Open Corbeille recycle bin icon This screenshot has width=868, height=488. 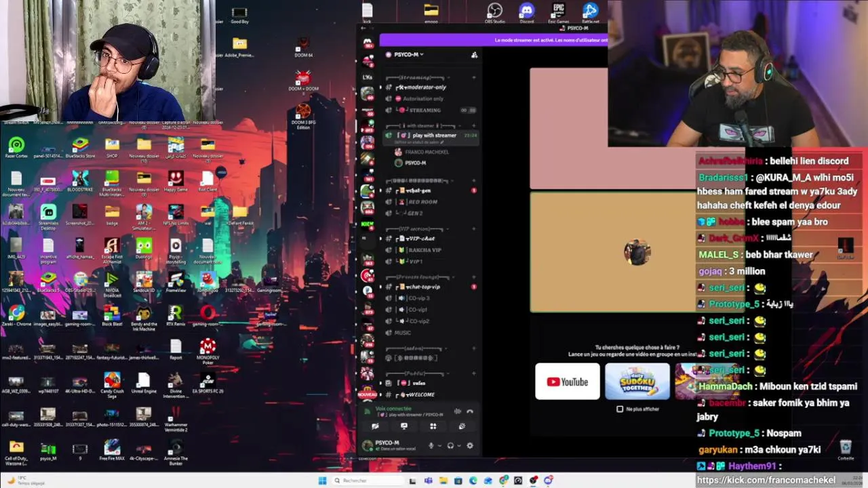[846, 449]
